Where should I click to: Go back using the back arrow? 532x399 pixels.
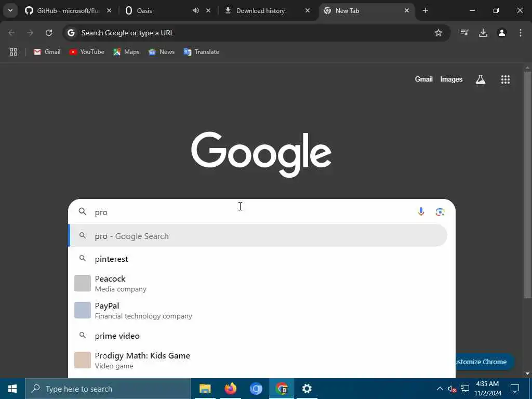coord(11,33)
